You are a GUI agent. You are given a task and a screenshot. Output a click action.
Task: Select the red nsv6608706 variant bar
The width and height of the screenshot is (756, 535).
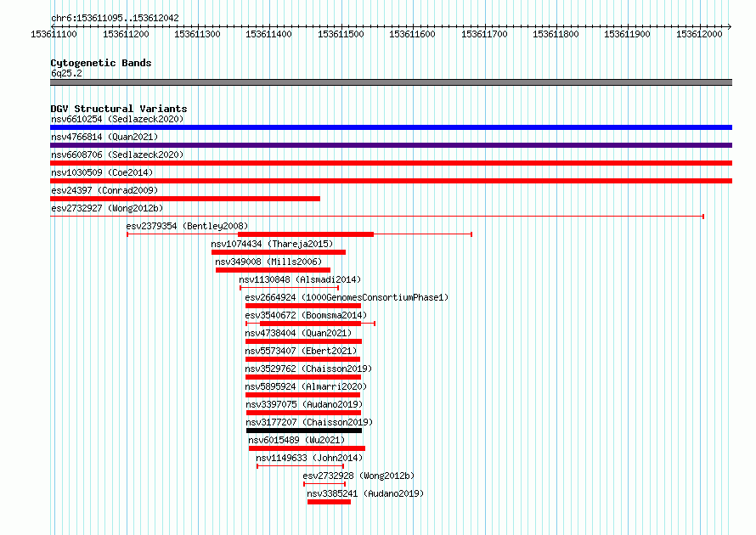click(x=391, y=163)
